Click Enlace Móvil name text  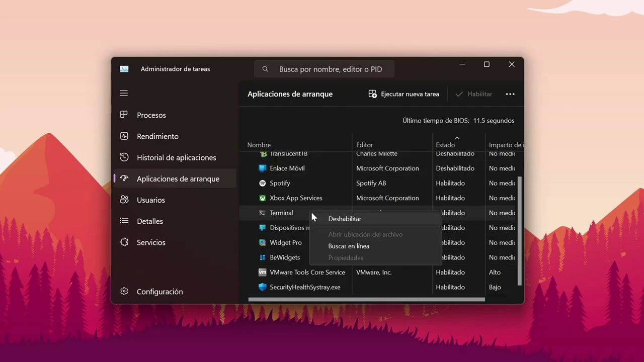tap(287, 168)
